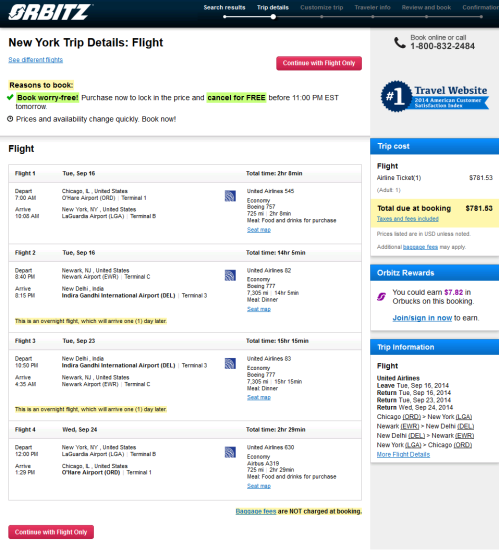The height and width of the screenshot is (550, 499).
Task: Click the phone icon beside 1-800-832-2484
Action: (399, 43)
